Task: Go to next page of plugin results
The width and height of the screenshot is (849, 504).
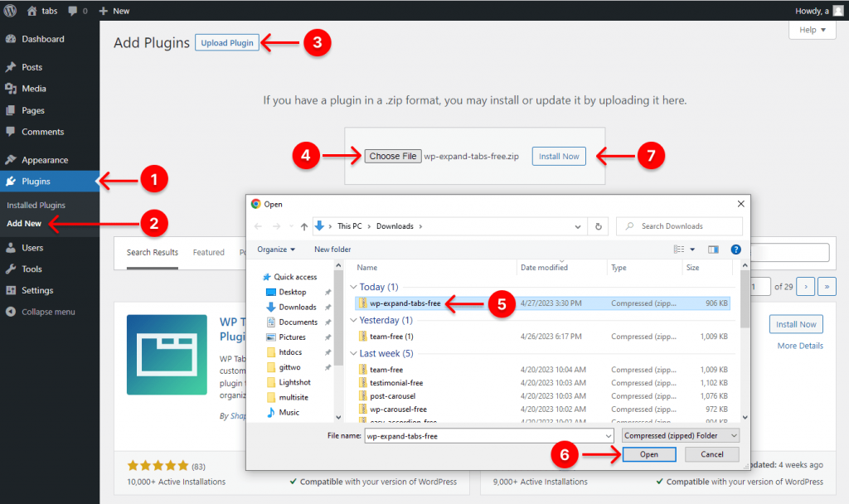Action: click(x=806, y=286)
